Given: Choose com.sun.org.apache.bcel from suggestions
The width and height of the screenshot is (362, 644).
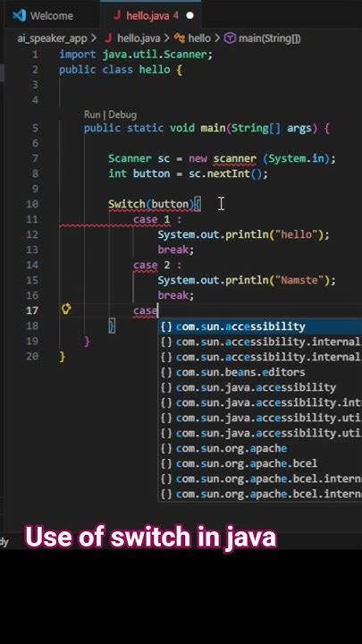Looking at the screenshot, I should coord(260,463).
